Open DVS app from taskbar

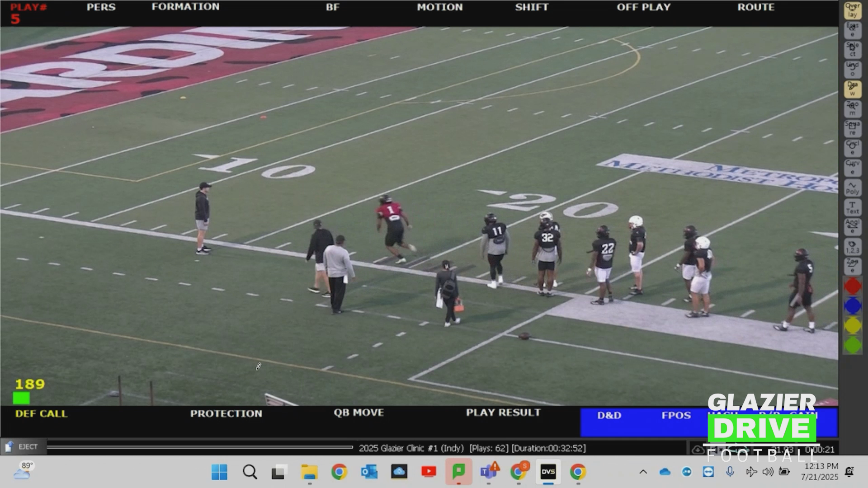coord(548,472)
